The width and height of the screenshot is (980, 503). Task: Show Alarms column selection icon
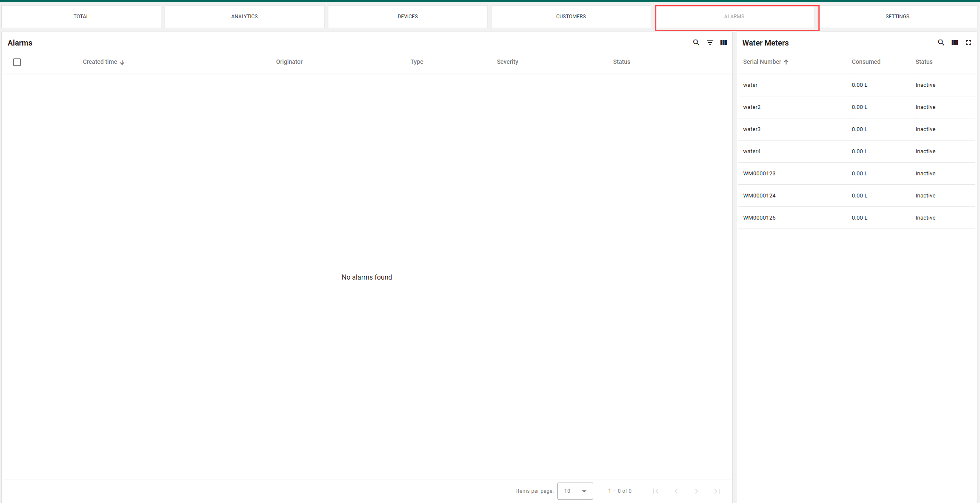723,43
